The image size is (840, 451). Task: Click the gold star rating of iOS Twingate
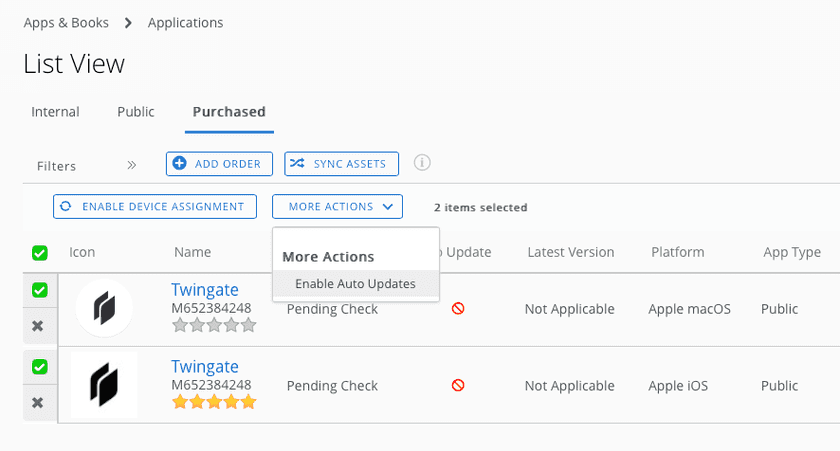(x=214, y=402)
